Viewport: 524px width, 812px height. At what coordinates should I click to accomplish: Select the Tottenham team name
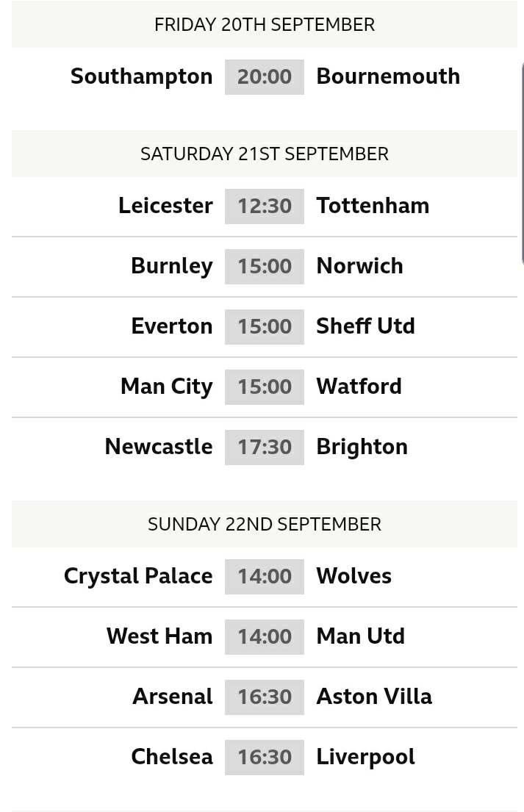(373, 206)
